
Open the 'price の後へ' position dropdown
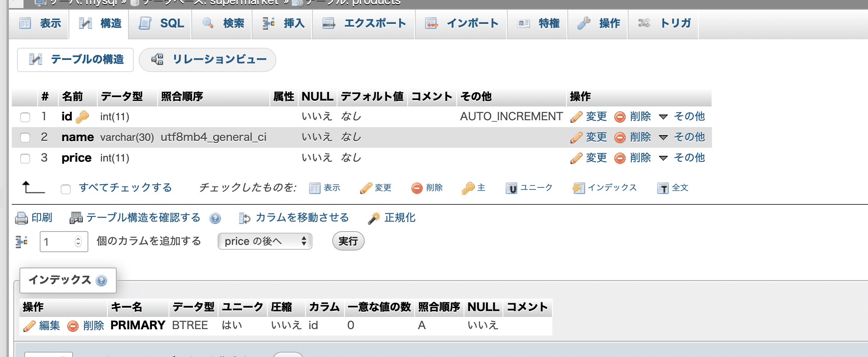[x=265, y=241]
